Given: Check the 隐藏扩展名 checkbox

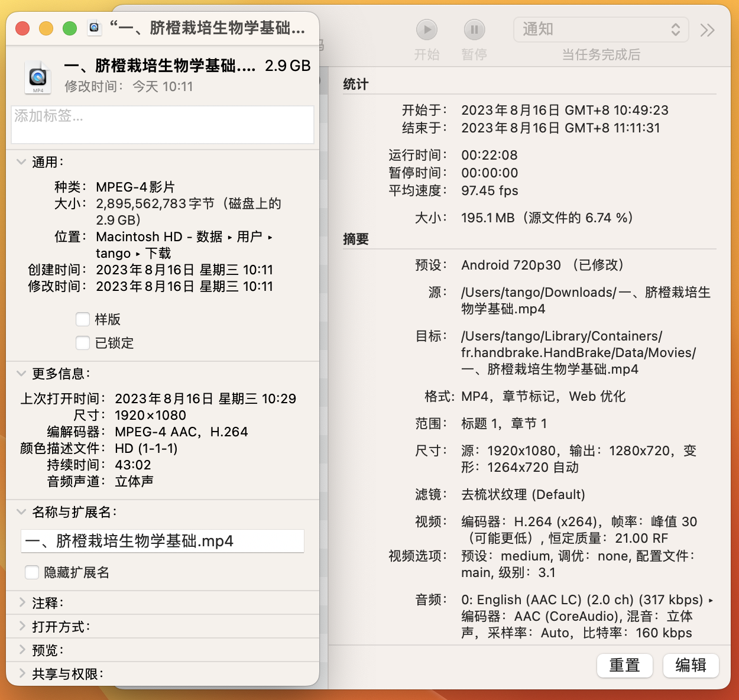Looking at the screenshot, I should click(x=31, y=572).
